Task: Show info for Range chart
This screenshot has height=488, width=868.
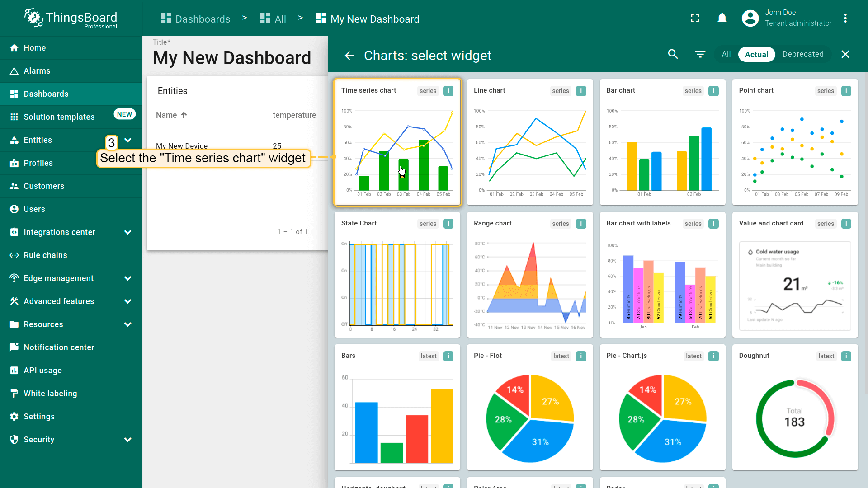Action: [x=581, y=224]
